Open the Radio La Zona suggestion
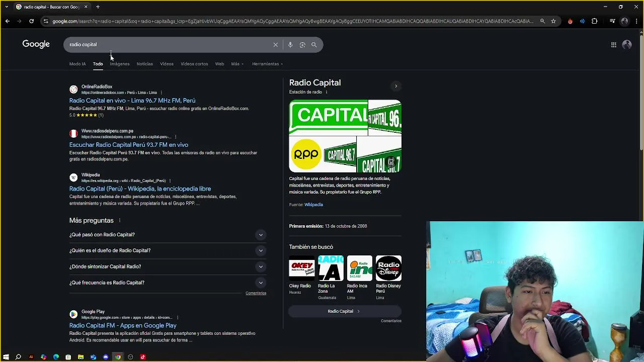 tap(331, 278)
